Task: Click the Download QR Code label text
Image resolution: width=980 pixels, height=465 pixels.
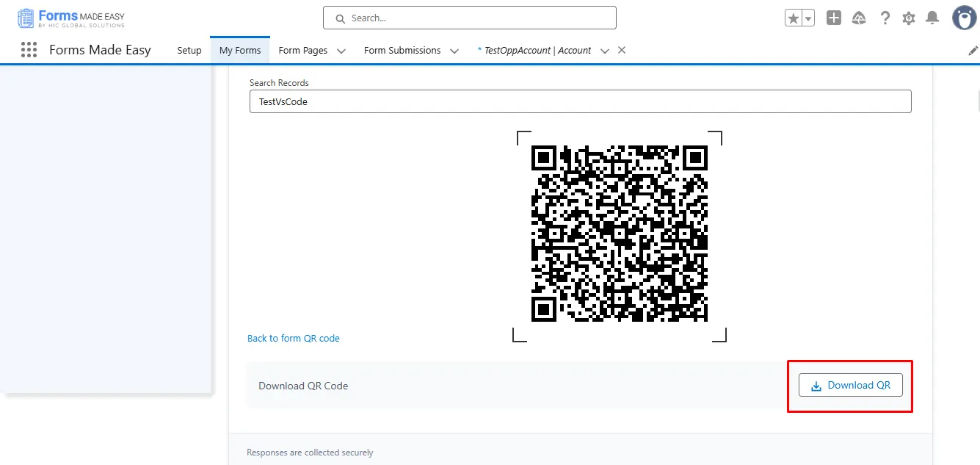Action: pyautogui.click(x=303, y=386)
